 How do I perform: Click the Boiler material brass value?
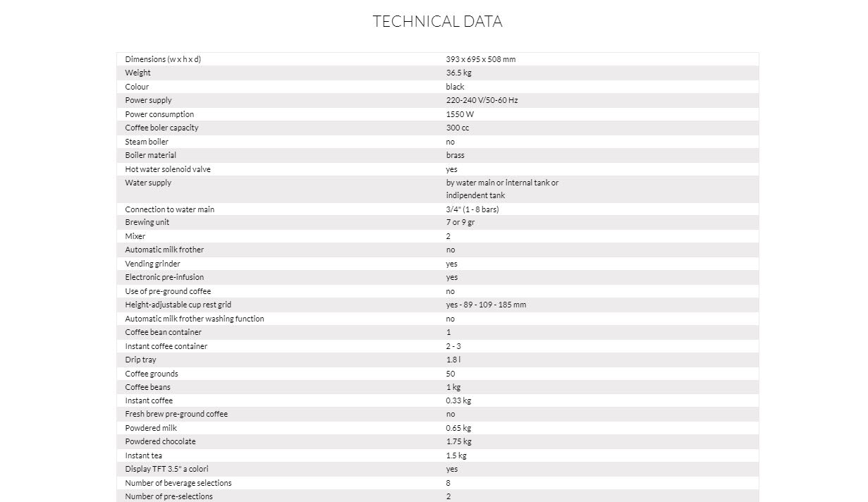(455, 155)
